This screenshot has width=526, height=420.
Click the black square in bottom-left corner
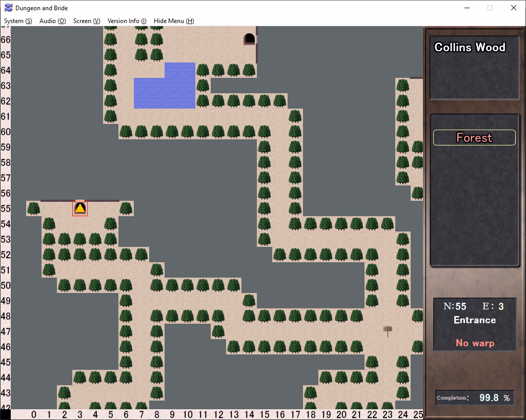coord(5,414)
